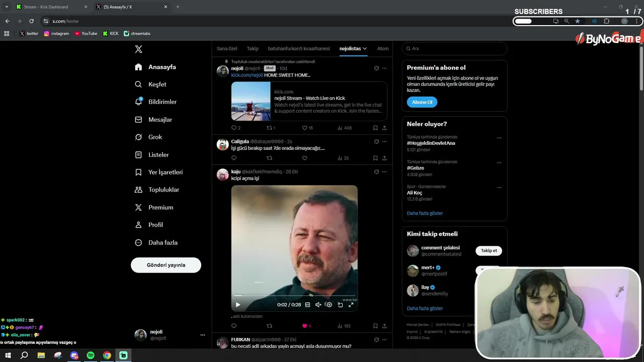Image resolution: width=644 pixels, height=362 pixels.
Task: Reload the page in Chrome
Action: [x=31, y=21]
